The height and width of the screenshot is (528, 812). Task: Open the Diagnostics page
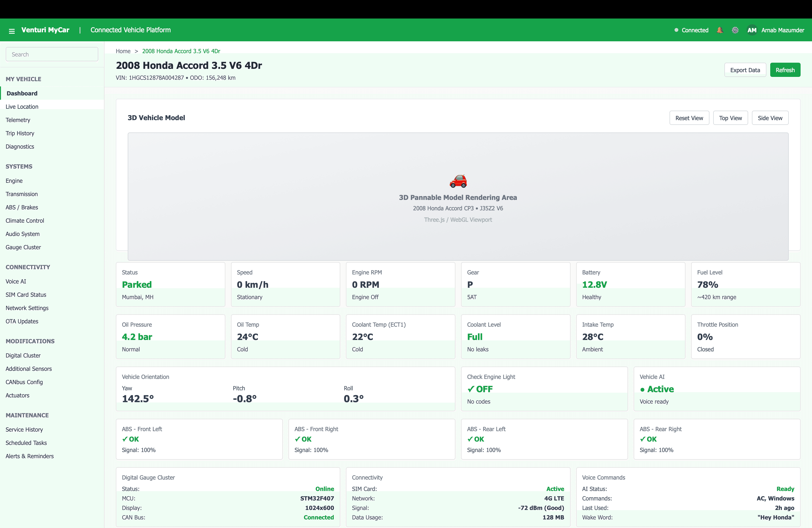click(x=19, y=146)
